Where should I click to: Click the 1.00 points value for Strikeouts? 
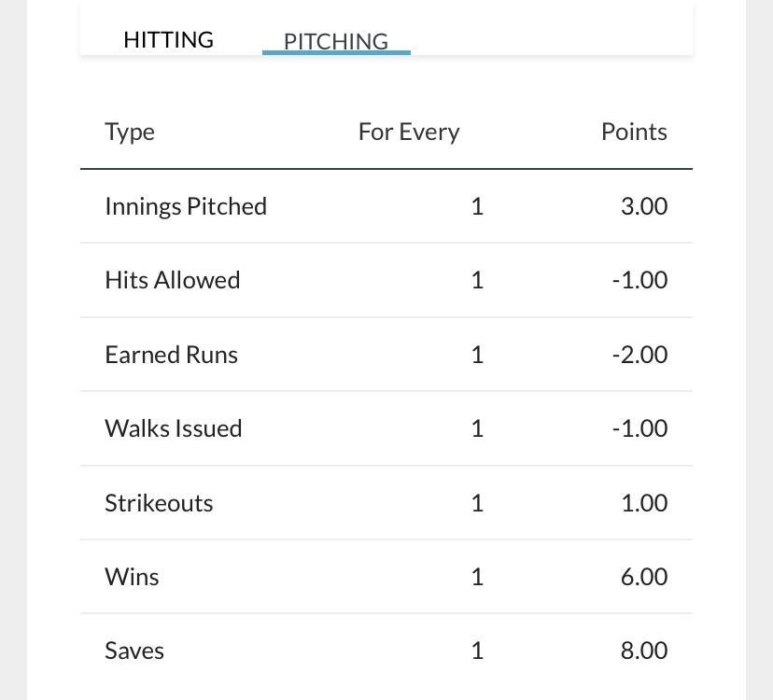pyautogui.click(x=644, y=503)
